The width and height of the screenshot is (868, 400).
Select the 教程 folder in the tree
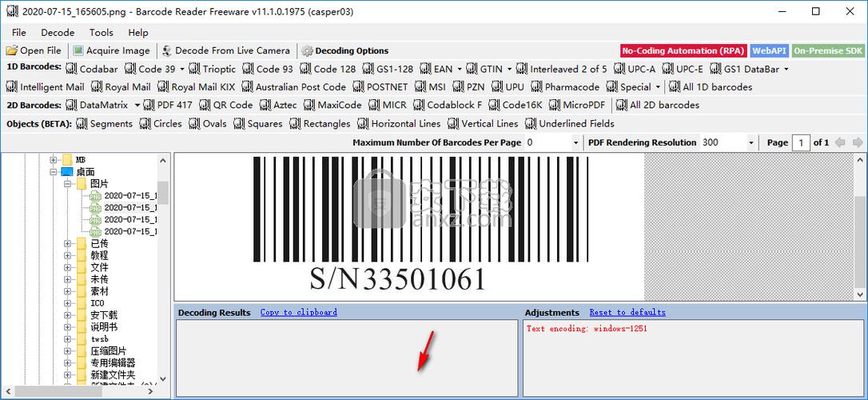tap(100, 255)
